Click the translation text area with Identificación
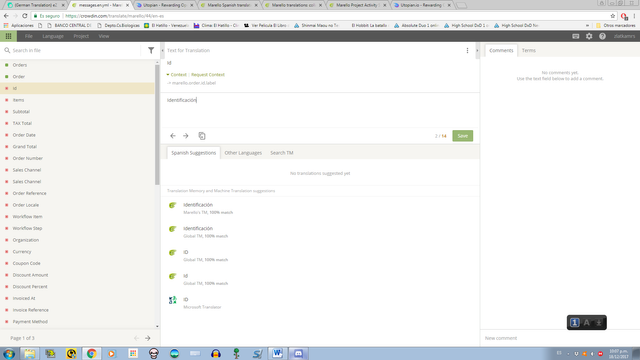Viewport: 640px width, 360px height. 320,110
